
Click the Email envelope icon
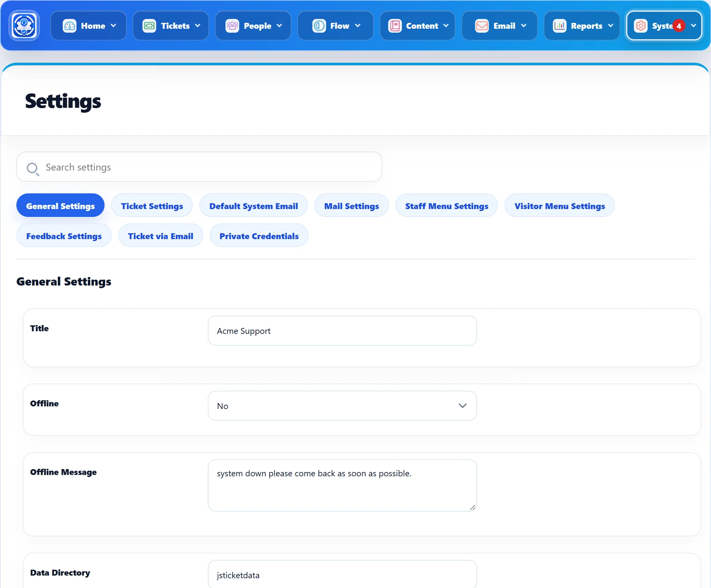tap(482, 26)
